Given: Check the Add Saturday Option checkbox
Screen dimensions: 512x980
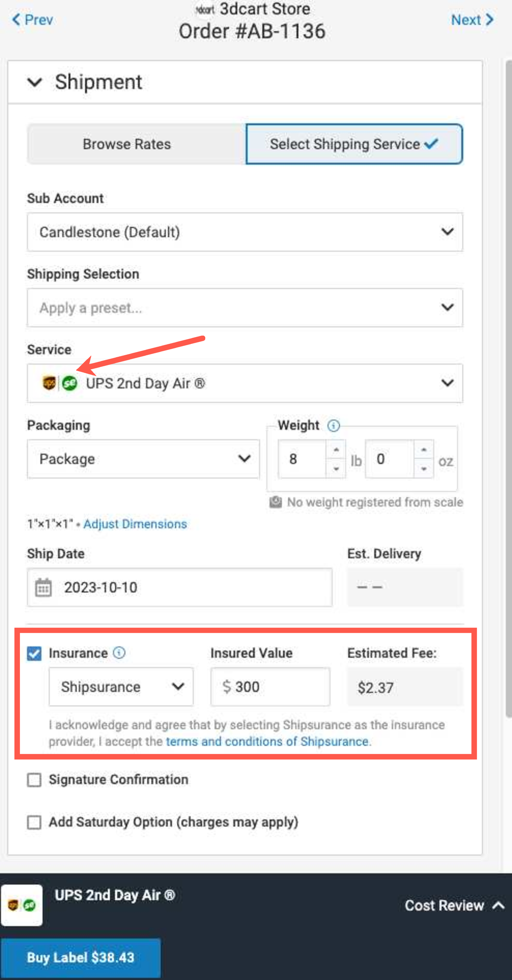Looking at the screenshot, I should point(34,822).
